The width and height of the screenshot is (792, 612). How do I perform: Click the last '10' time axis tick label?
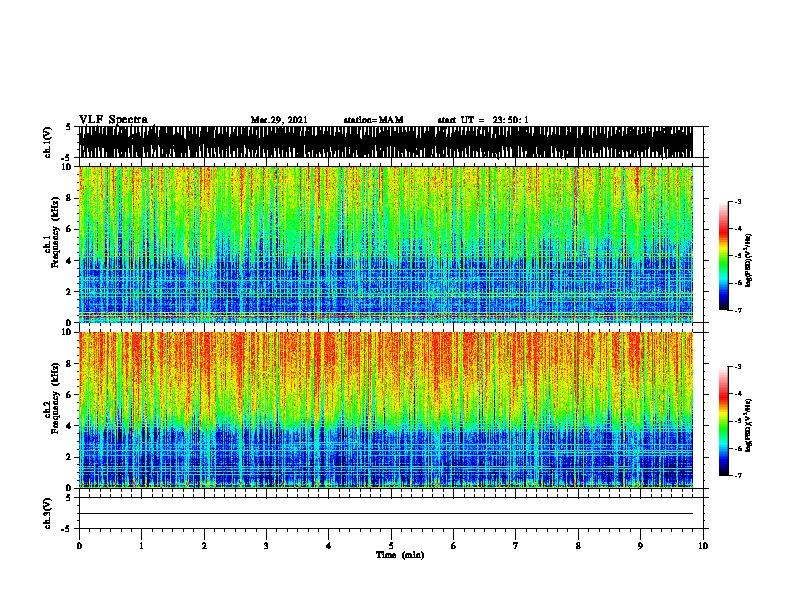(703, 546)
